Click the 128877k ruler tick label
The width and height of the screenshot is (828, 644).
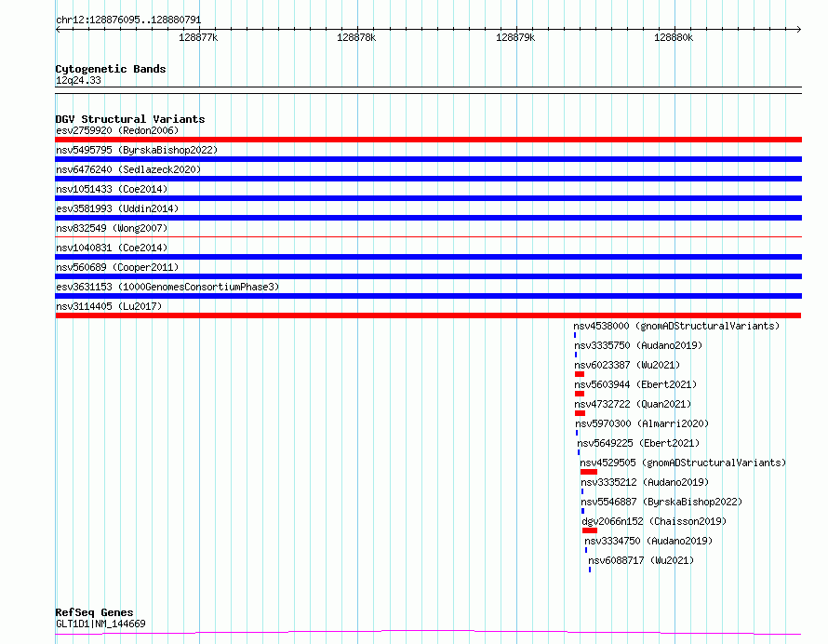(198, 37)
